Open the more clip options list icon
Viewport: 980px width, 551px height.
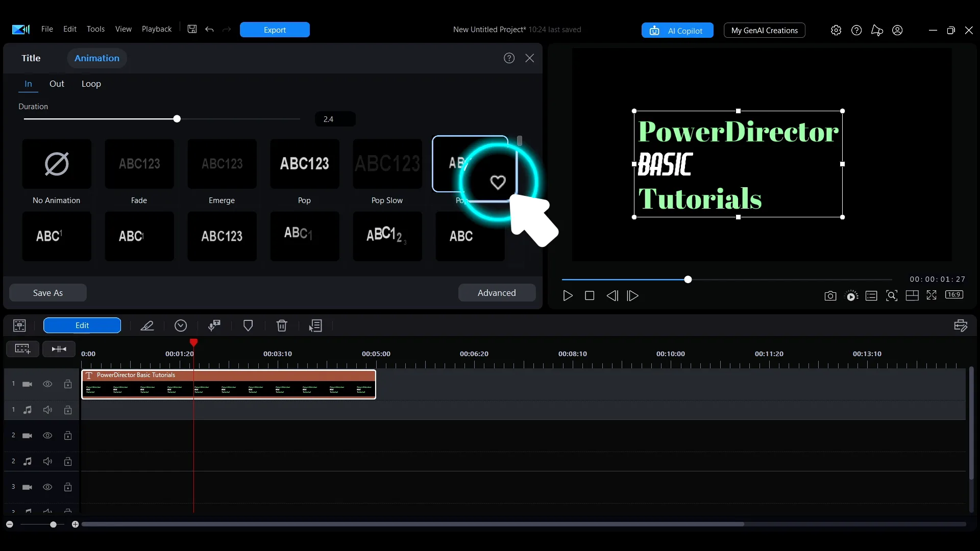click(315, 325)
